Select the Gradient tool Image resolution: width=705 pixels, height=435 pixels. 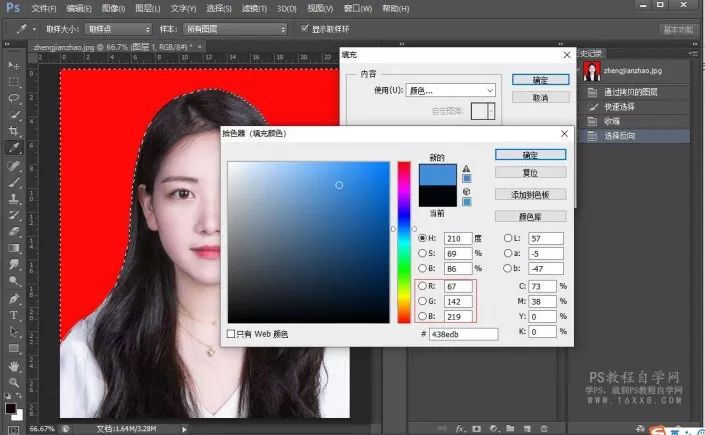(x=14, y=248)
